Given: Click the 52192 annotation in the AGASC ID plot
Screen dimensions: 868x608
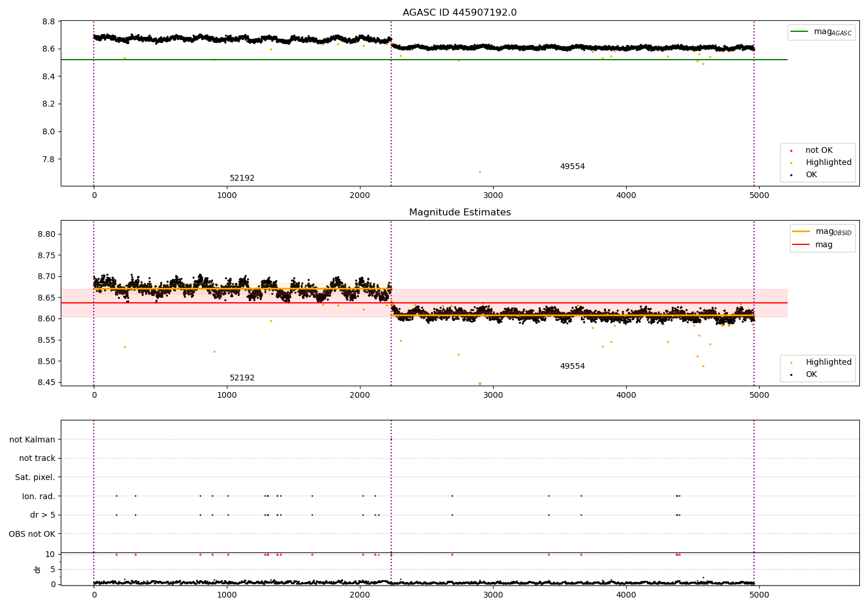Looking at the screenshot, I should [242, 178].
